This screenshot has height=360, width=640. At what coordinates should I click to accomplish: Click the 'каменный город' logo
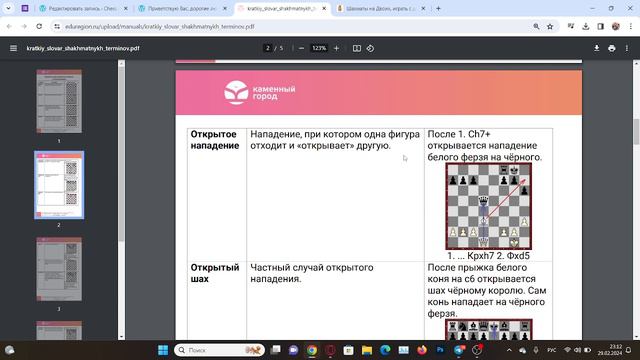[260, 93]
